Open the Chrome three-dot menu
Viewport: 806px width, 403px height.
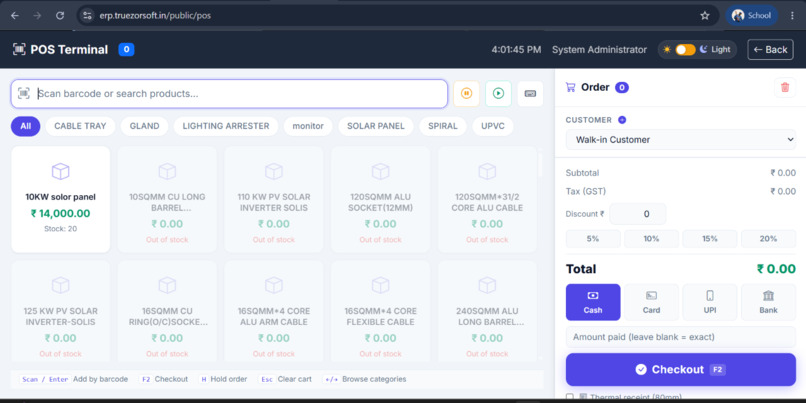click(x=792, y=15)
